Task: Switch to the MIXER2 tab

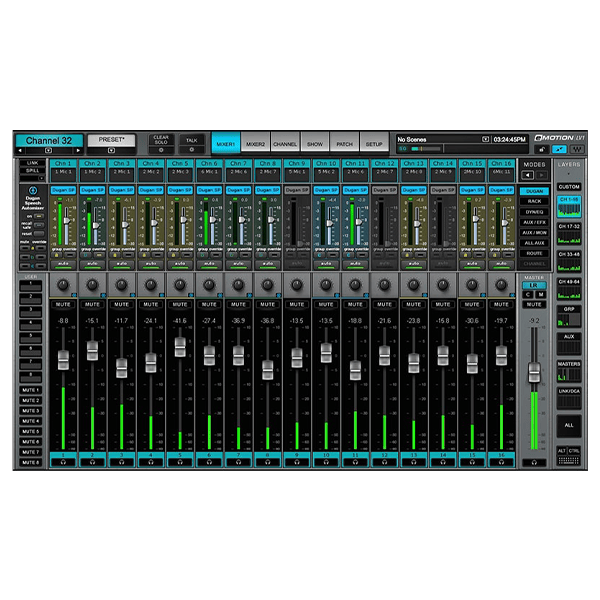Action: (x=255, y=143)
